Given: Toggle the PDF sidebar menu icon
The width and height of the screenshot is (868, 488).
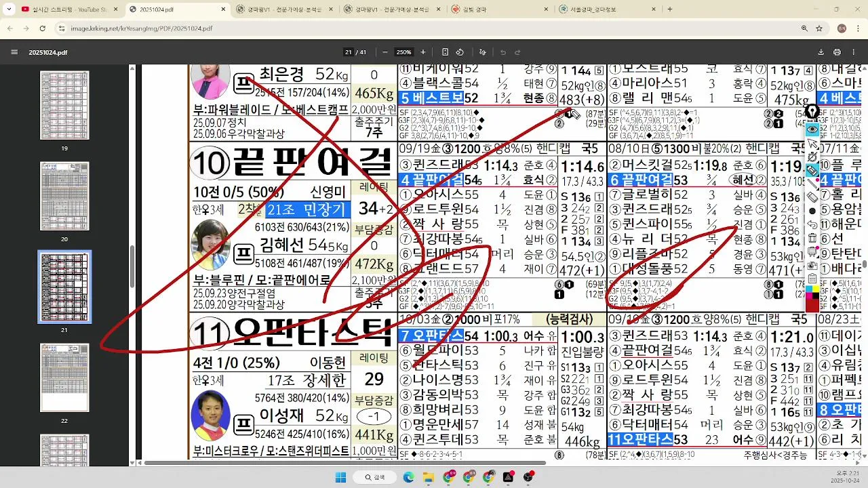Looking at the screenshot, I should [x=14, y=52].
